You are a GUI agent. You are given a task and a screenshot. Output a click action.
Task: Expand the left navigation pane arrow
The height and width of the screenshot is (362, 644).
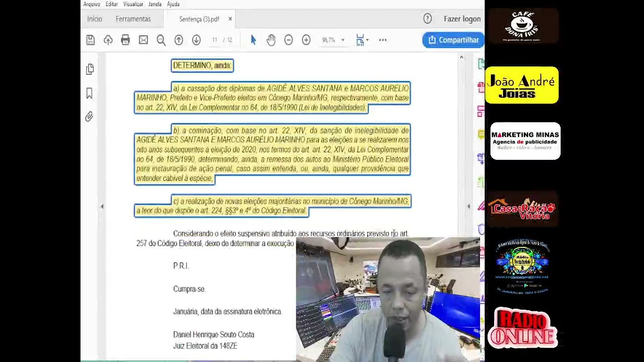coord(102,206)
